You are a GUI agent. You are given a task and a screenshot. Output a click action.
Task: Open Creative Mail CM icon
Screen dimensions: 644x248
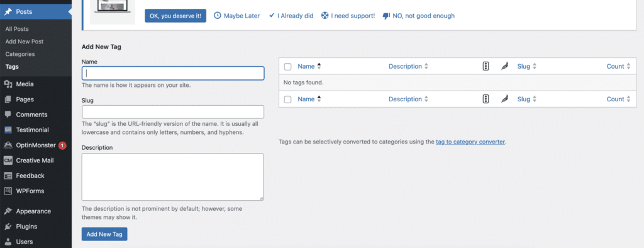[8, 161]
